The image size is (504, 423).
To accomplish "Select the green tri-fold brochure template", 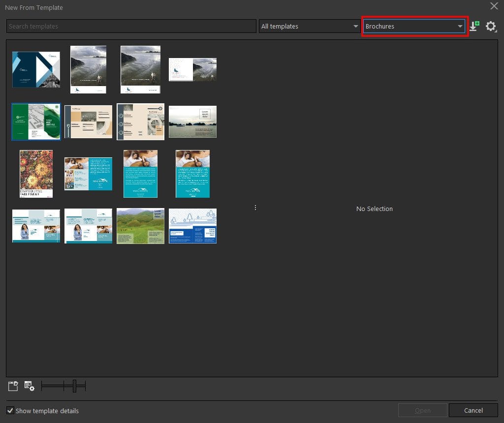I will [36, 121].
